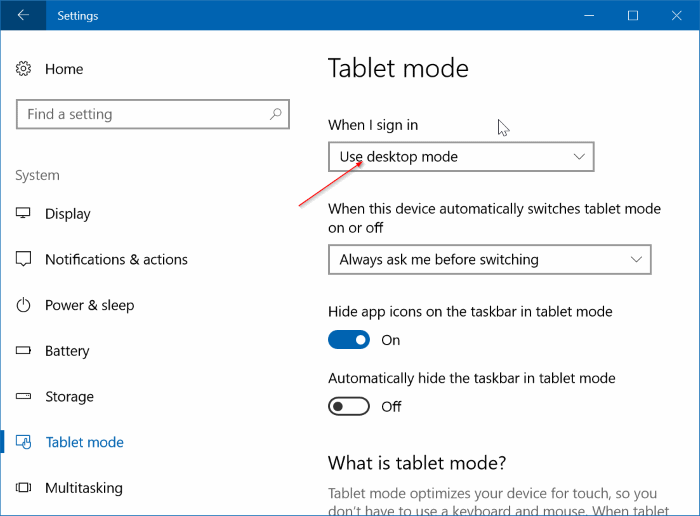The image size is (700, 516).
Task: Minimize the Settings window
Action: [x=589, y=15]
